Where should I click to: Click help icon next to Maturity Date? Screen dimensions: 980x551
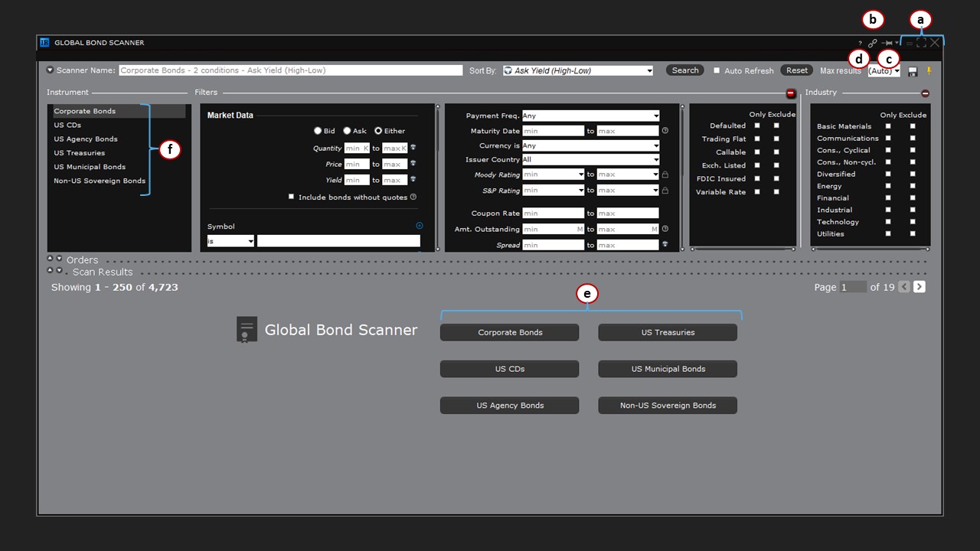pos(665,131)
